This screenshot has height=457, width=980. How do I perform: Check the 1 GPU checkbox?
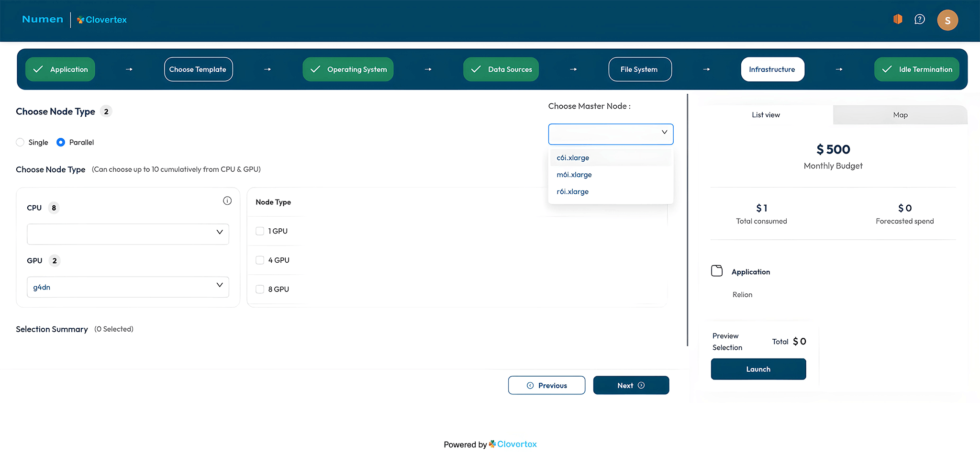point(260,231)
